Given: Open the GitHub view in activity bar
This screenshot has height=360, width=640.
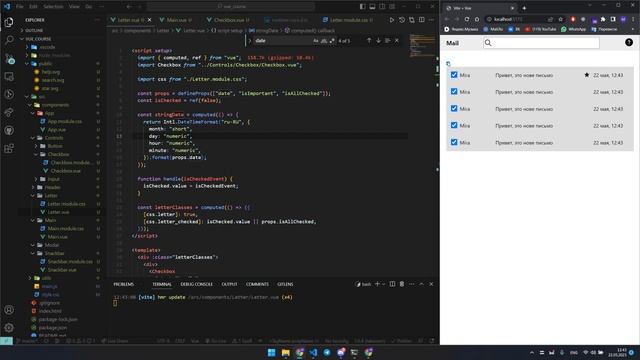Looking at the screenshot, I should [x=9, y=130].
